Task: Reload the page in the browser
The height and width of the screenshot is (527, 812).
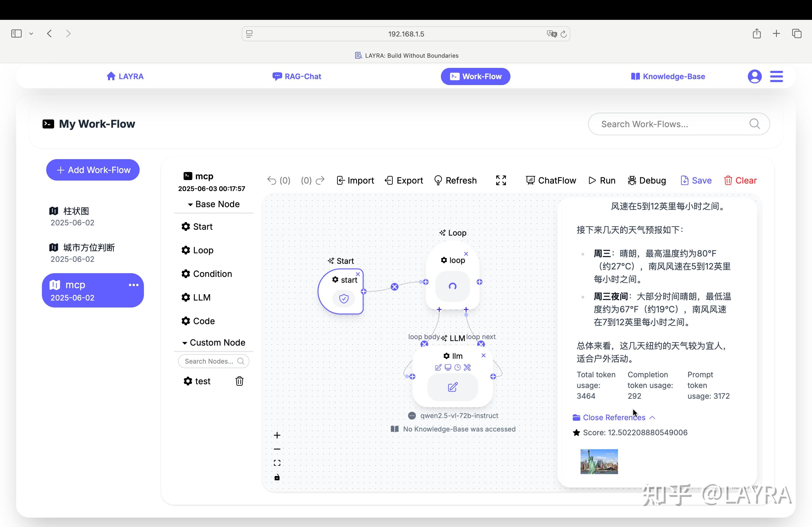Action: pos(564,34)
